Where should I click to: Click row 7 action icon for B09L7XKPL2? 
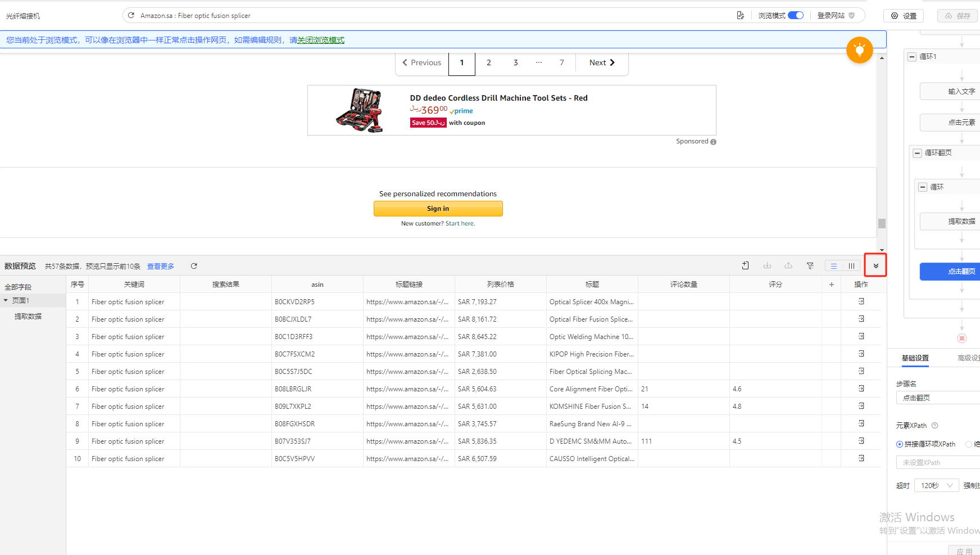(x=861, y=406)
